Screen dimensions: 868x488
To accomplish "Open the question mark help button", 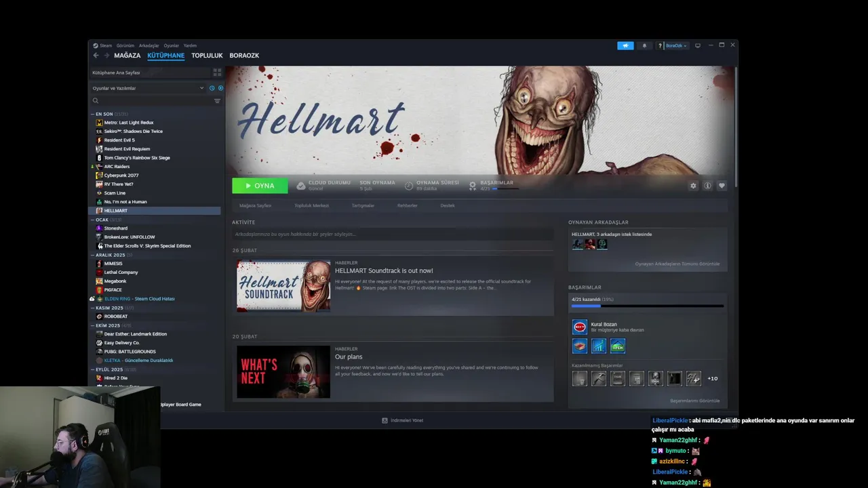I will point(660,45).
